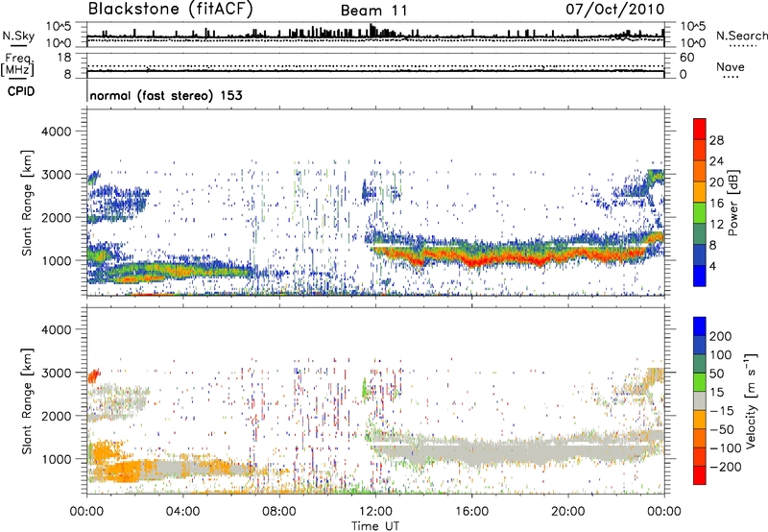Click the "4000" tick on the power panel

pyautogui.click(x=56, y=132)
